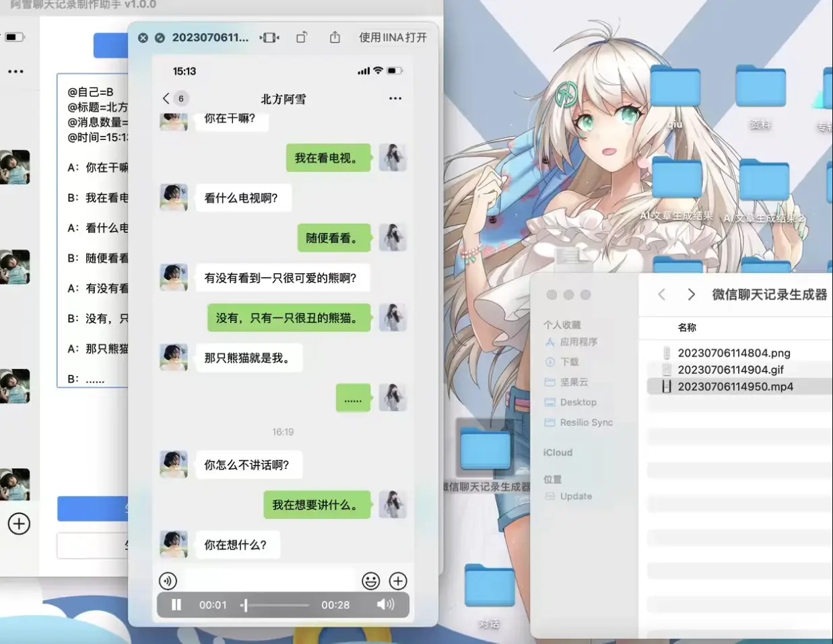Click 使用 IINA 打开 button
This screenshot has height=644, width=833.
[393, 38]
